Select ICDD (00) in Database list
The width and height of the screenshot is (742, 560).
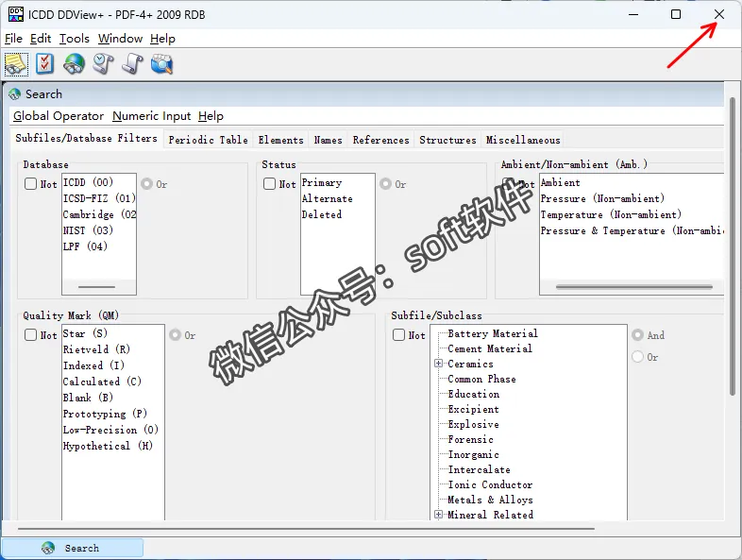(88, 182)
